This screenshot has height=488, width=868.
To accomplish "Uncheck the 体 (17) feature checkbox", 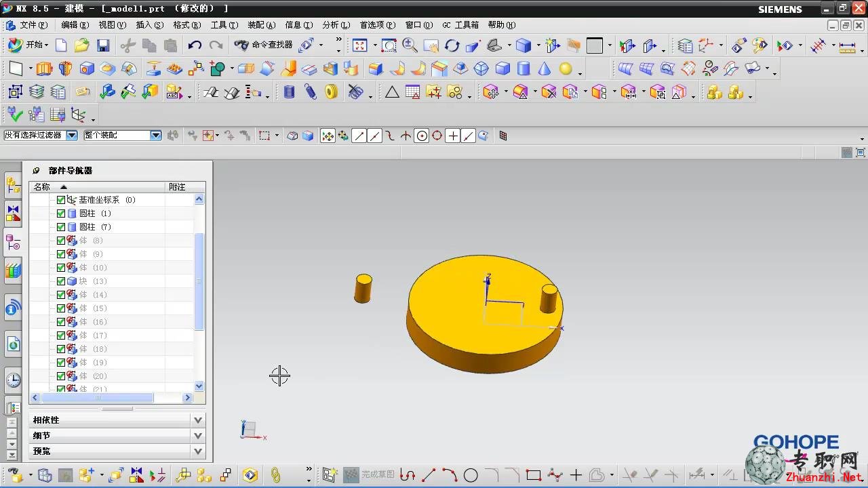I will pyautogui.click(x=61, y=335).
